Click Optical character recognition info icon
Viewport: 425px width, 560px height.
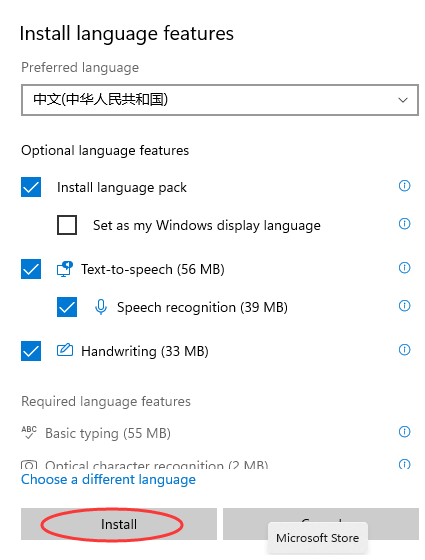pos(404,464)
